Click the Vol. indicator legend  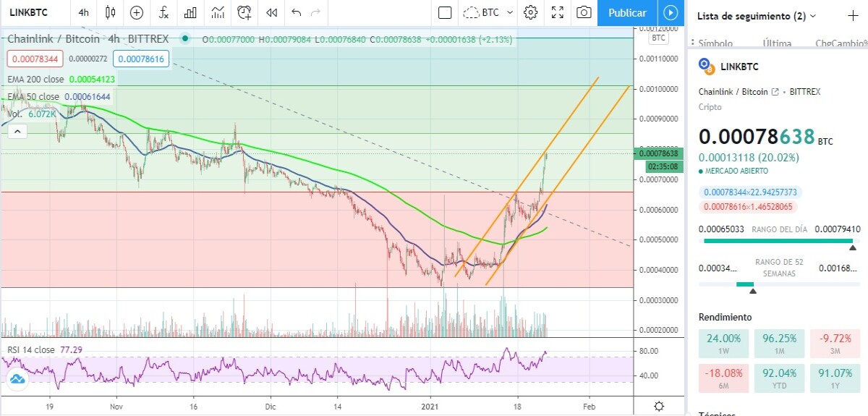(x=31, y=114)
